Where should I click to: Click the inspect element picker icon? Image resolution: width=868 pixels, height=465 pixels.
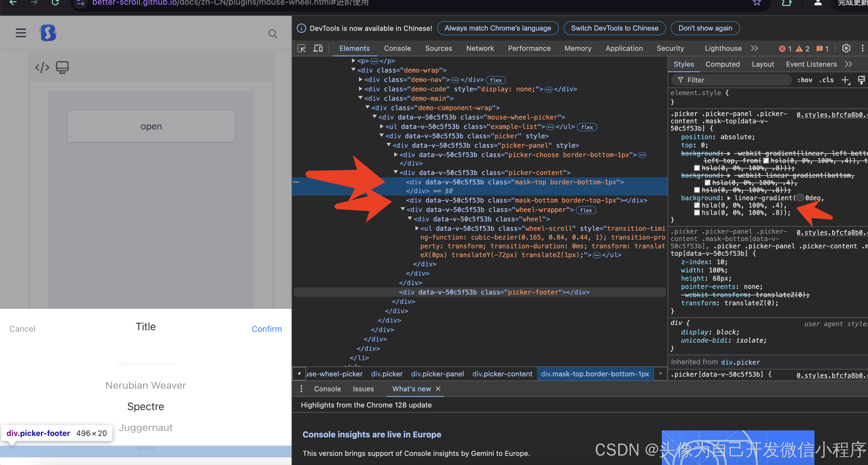pyautogui.click(x=301, y=48)
